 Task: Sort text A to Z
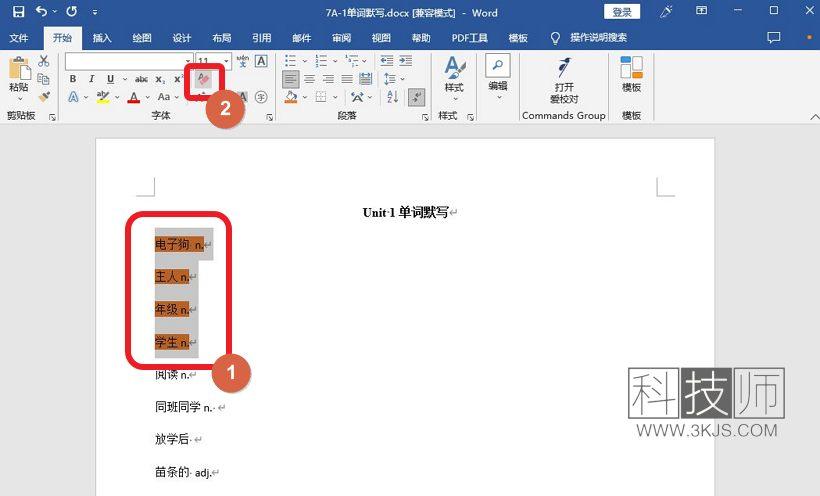pos(393,97)
